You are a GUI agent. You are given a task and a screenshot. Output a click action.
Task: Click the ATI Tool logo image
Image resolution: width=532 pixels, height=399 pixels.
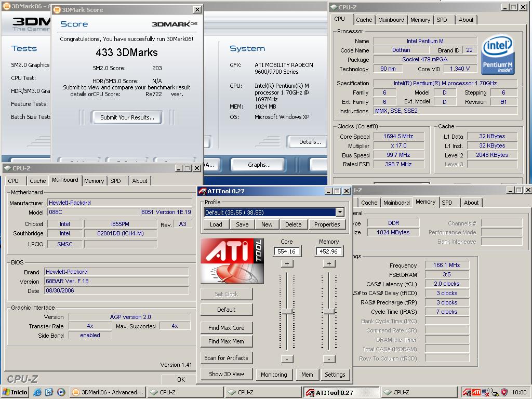coord(232,261)
